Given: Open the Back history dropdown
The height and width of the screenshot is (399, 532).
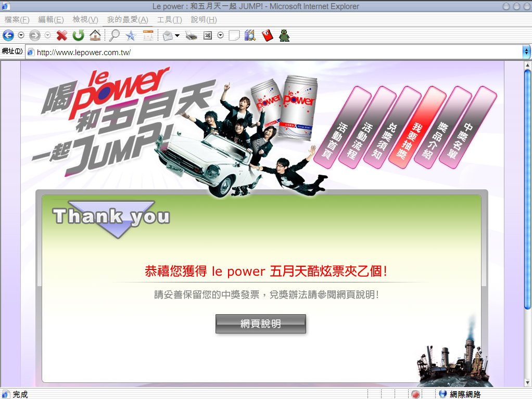Looking at the screenshot, I should tap(21, 35).
